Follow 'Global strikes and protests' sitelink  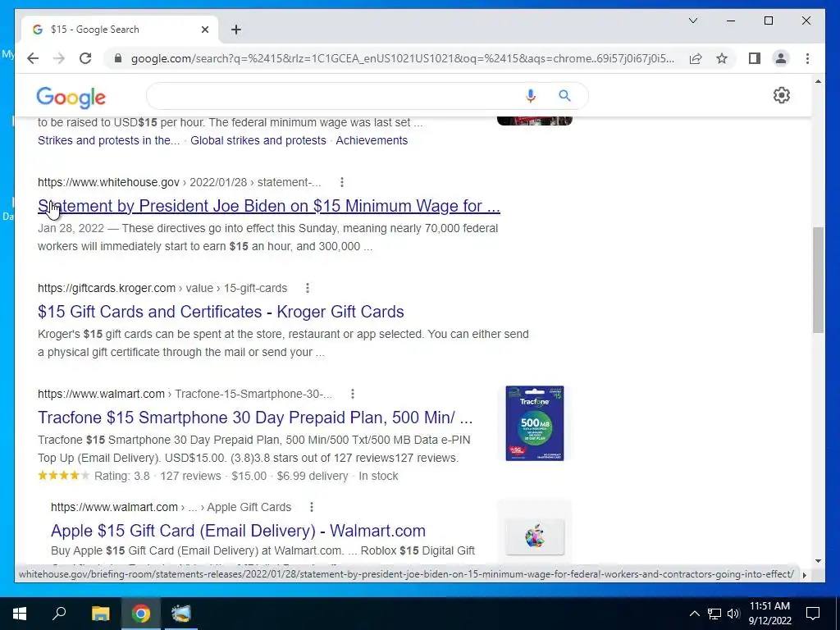tap(258, 140)
